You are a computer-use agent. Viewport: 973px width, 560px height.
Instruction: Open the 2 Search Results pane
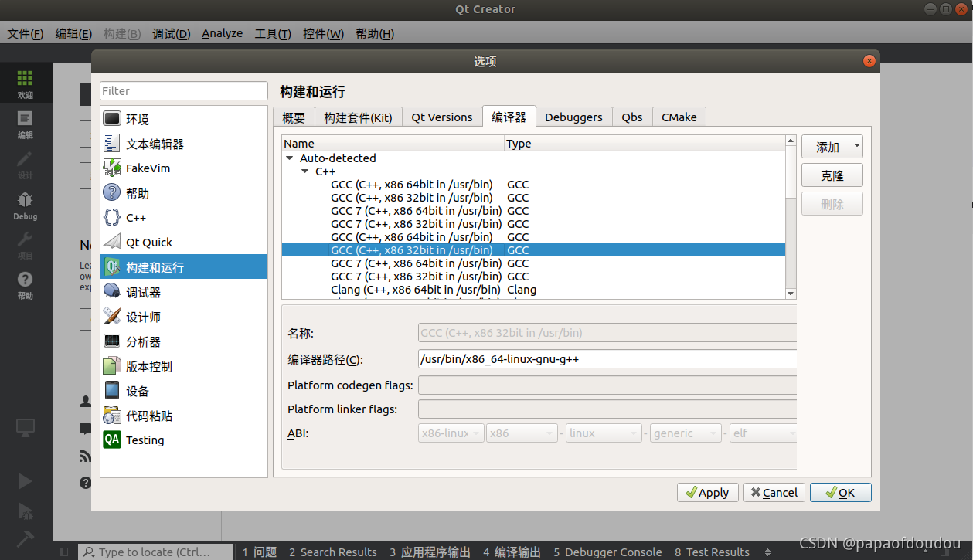point(333,552)
